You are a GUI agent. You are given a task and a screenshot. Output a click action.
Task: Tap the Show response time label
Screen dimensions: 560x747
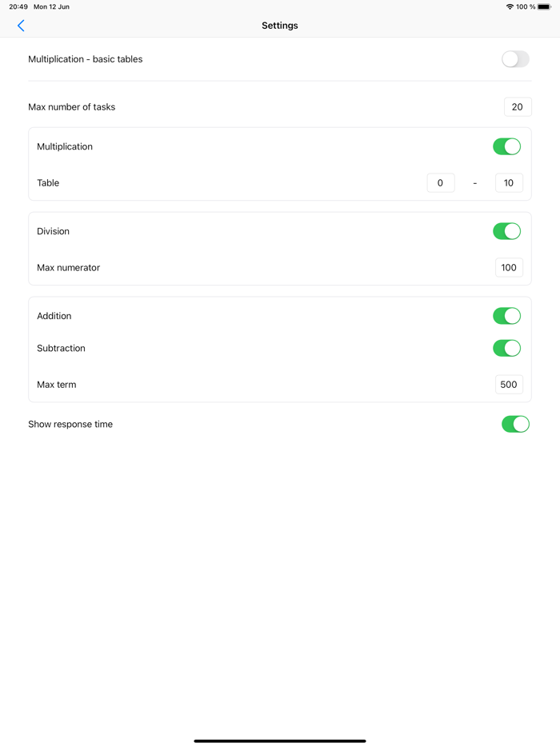[x=70, y=424]
